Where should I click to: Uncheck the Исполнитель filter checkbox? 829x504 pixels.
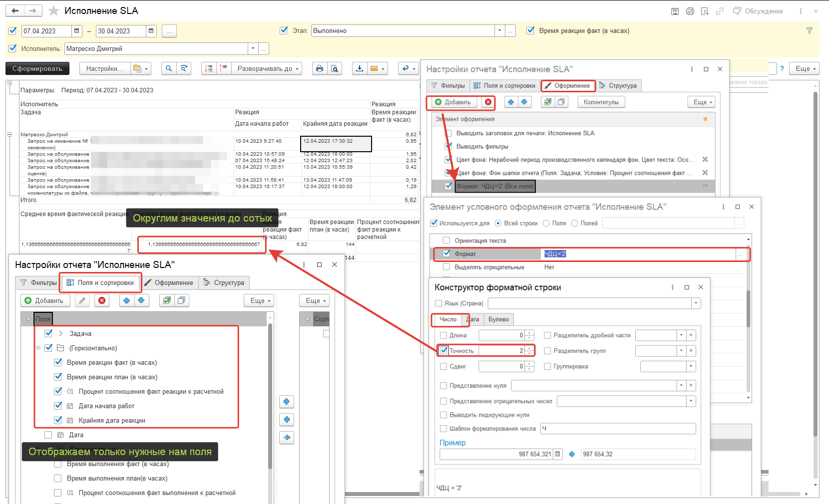(x=13, y=48)
